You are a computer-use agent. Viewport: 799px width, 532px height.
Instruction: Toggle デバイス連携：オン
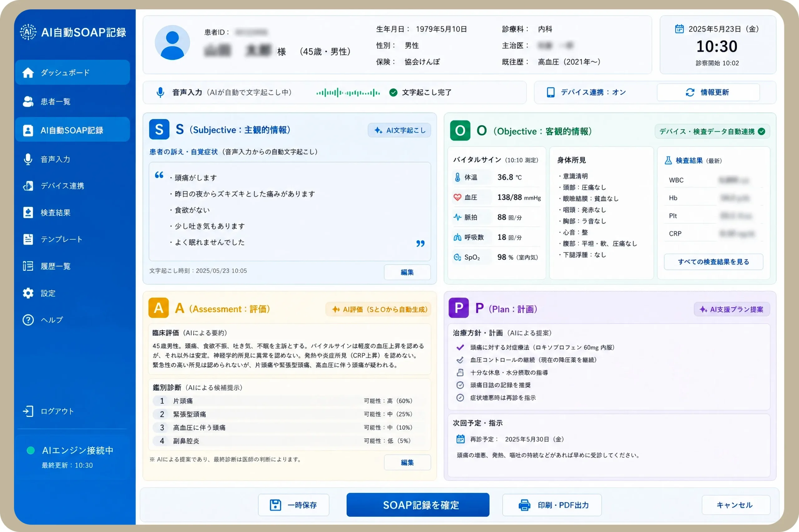tap(586, 92)
